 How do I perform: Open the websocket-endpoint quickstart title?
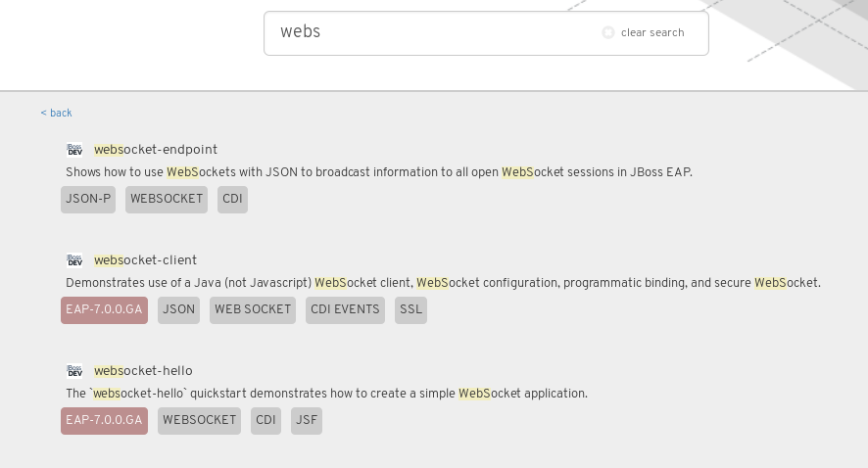(156, 150)
